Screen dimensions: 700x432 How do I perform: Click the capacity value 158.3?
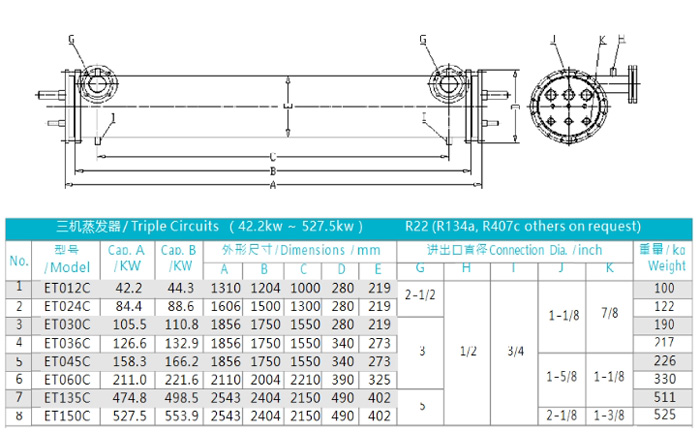point(129,361)
